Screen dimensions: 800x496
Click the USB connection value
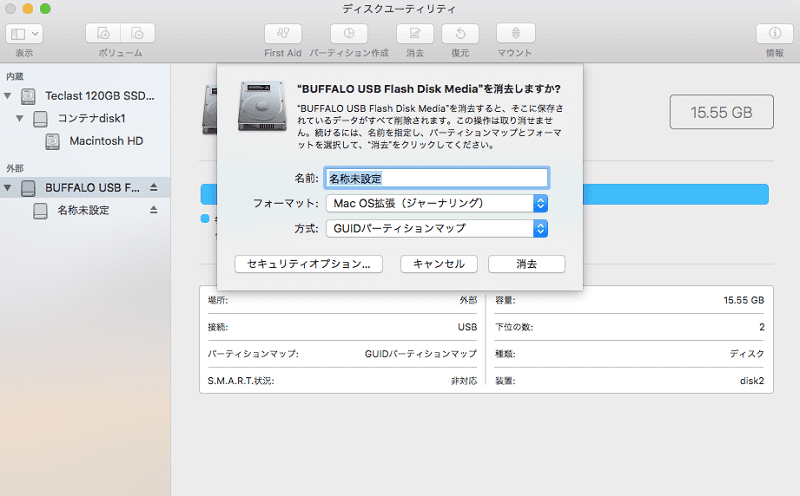467,327
